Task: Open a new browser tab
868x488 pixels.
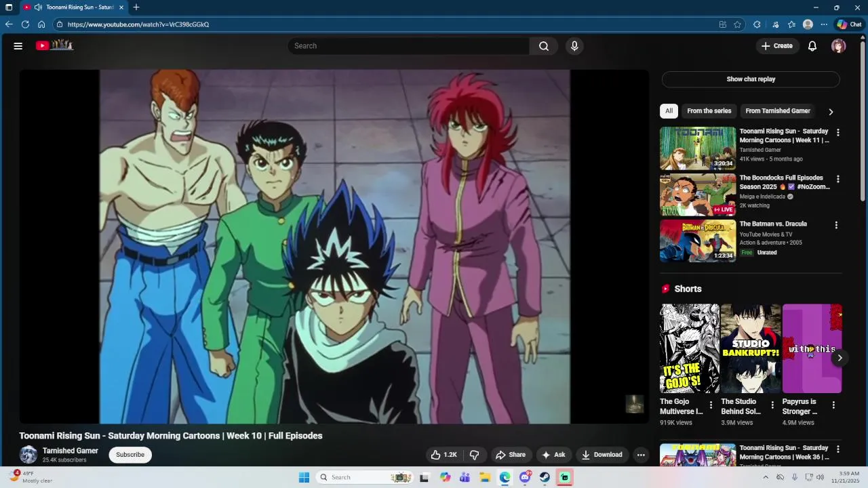Action: [136, 7]
